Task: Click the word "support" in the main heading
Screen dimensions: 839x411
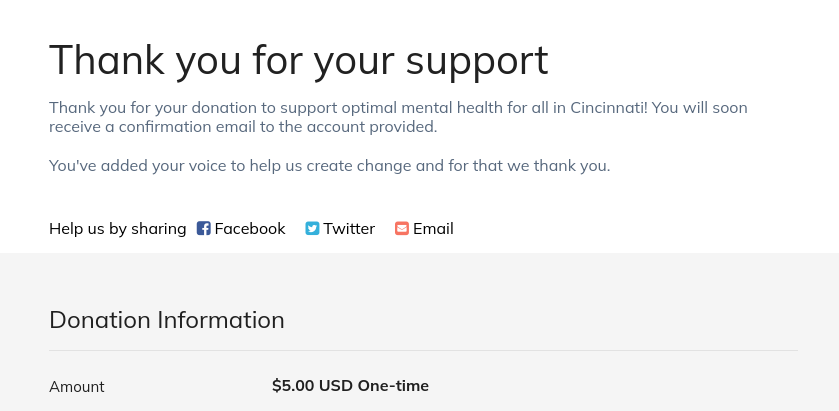Action: pos(477,60)
